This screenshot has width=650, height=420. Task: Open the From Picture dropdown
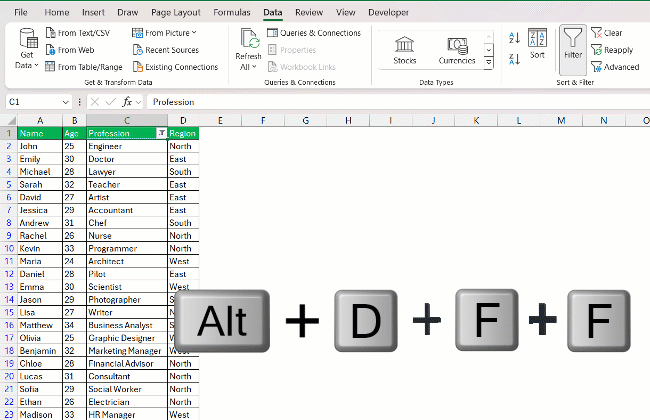click(164, 33)
